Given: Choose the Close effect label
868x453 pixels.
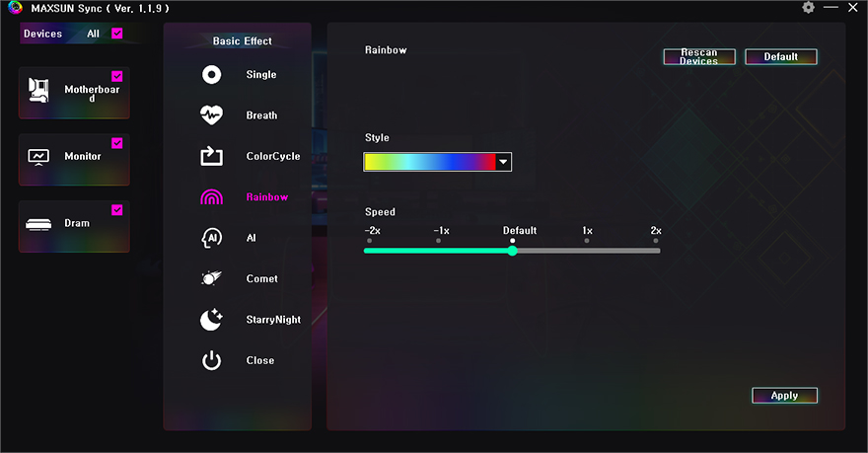Looking at the screenshot, I should point(260,360).
